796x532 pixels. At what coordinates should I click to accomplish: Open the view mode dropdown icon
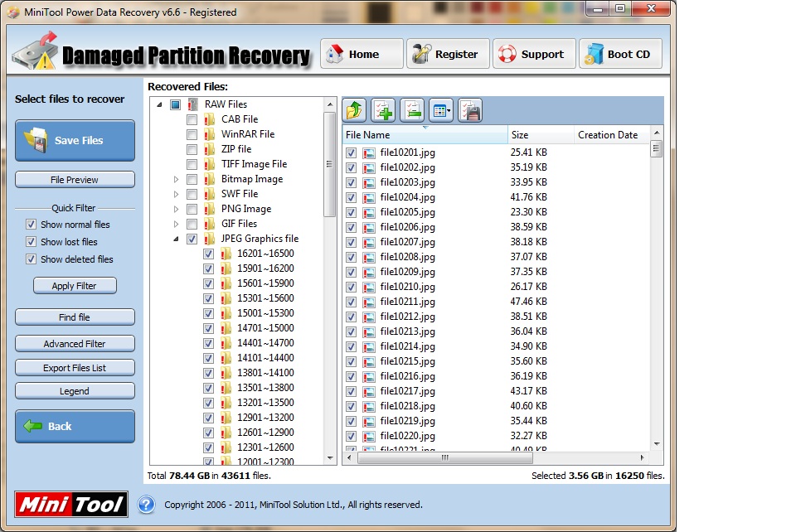click(x=441, y=110)
